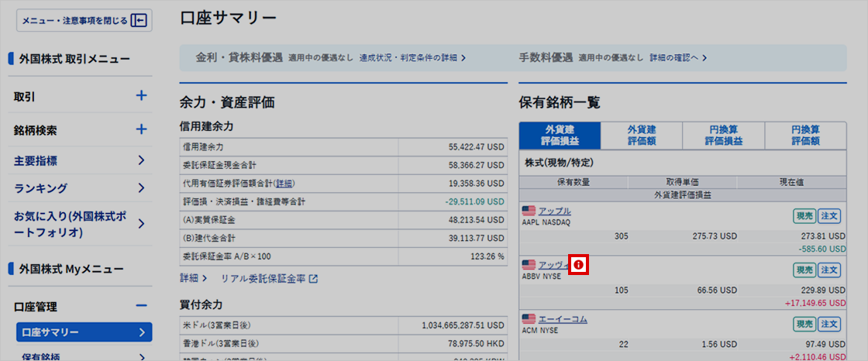Collapse the 口座管理 section minus sign
868x361 pixels.
pyautogui.click(x=141, y=306)
